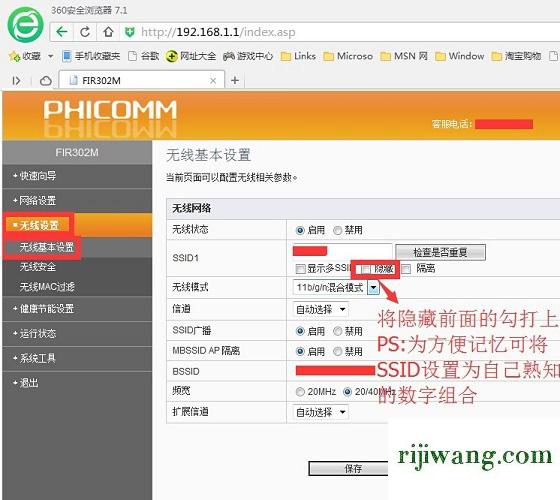The height and width of the screenshot is (500, 560).
Task: Select 禁用 for 无线状态
Action: tap(337, 230)
